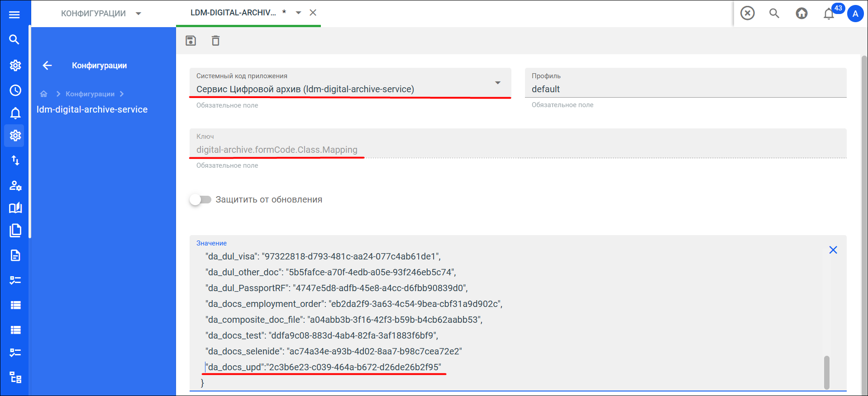Screen dimensions: 868x396
Task: Click the "da_dul_PassportRF" line text
Action: click(337, 288)
